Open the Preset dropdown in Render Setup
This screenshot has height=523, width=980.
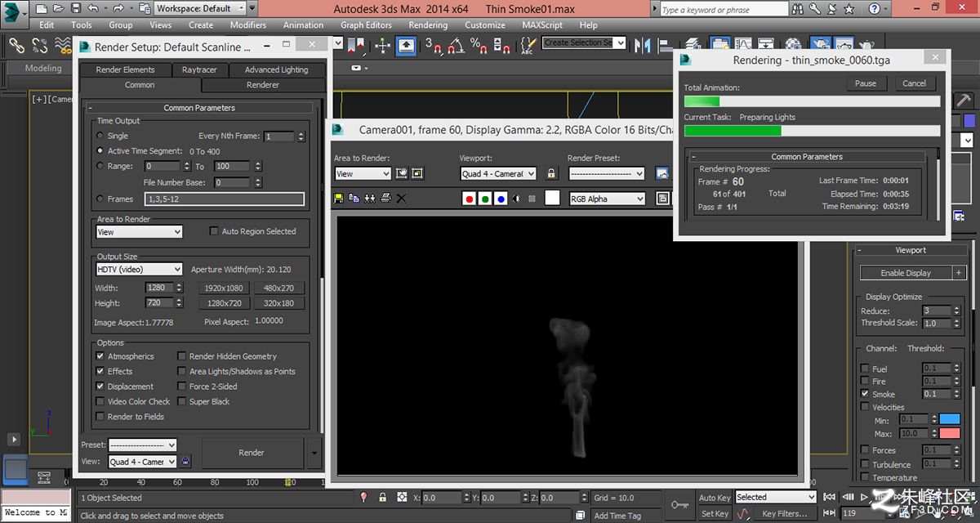[x=142, y=445]
